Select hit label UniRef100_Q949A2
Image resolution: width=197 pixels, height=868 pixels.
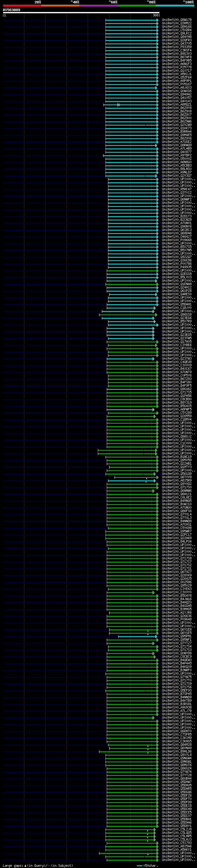[x=177, y=94]
